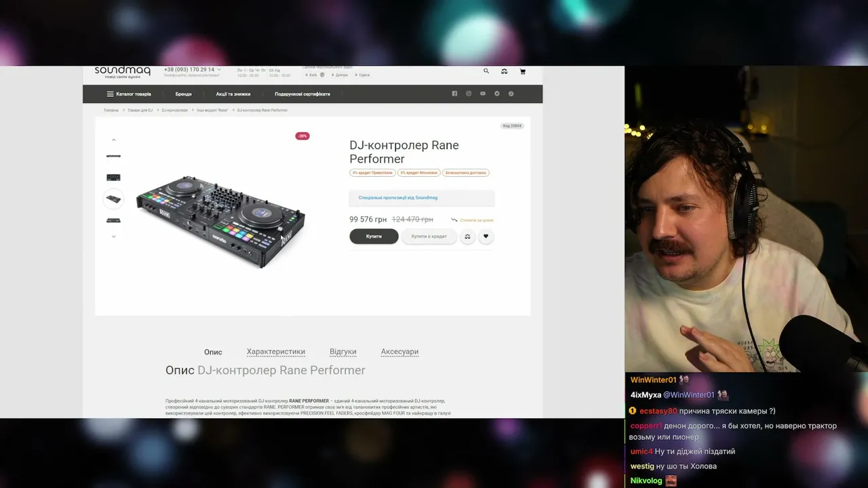Go to Інші моделі "Rane" breadcrumb
This screenshot has width=868, height=488.
[x=212, y=110]
